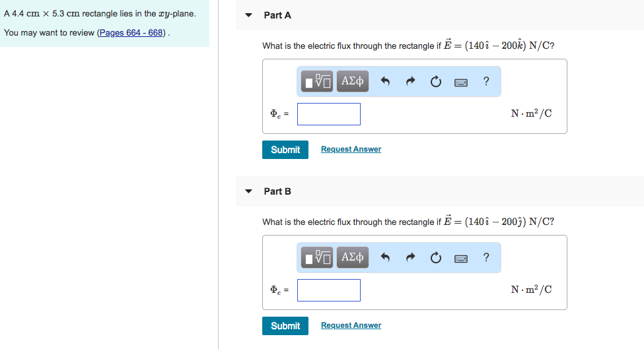Open templates tool in Part B toolbar
This screenshot has height=349, width=644.
318,257
